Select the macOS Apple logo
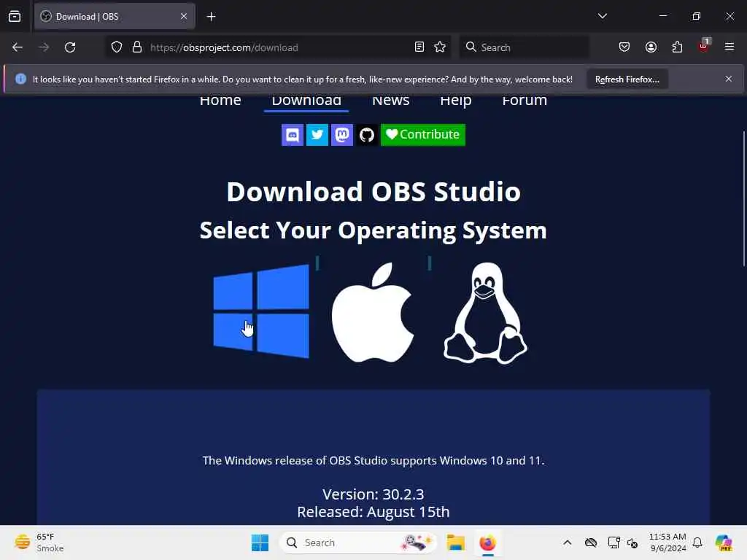Viewport: 747px width, 560px height. point(373,312)
